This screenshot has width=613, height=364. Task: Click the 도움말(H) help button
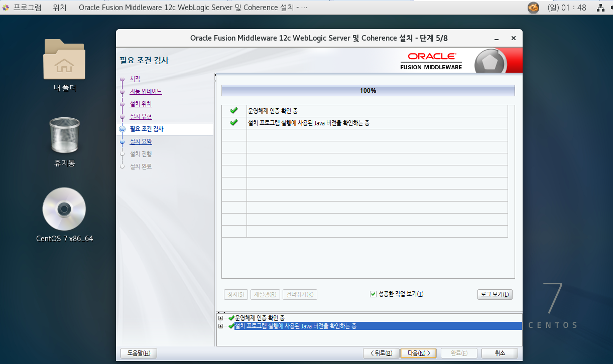(139, 353)
